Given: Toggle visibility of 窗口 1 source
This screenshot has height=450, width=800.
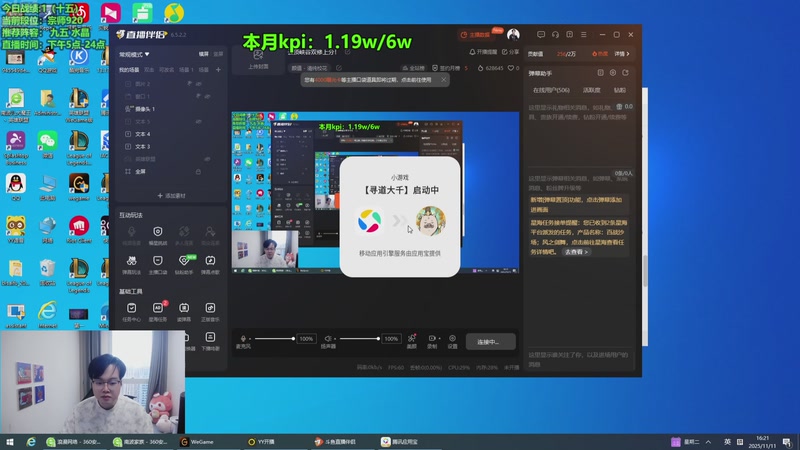Looking at the screenshot, I should (x=208, y=96).
